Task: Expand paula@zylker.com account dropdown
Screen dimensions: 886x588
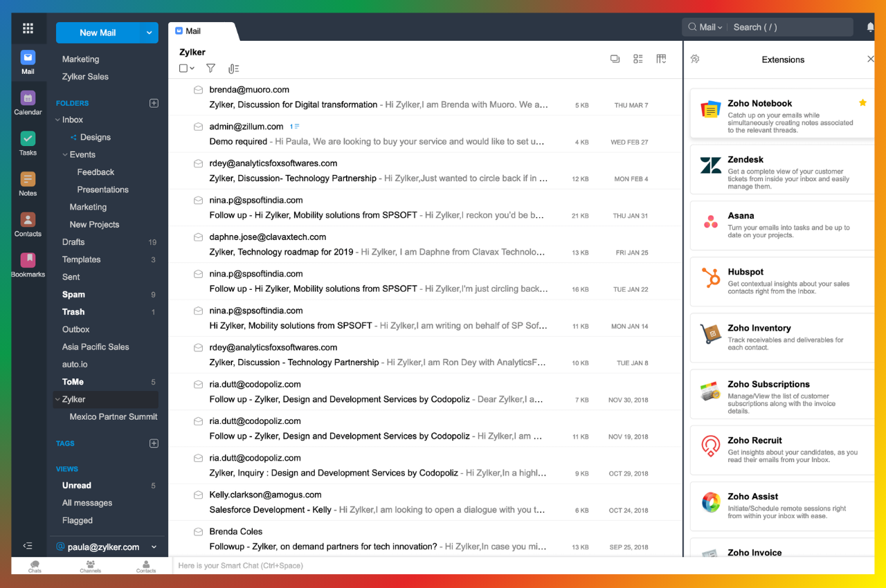Action: (154, 547)
